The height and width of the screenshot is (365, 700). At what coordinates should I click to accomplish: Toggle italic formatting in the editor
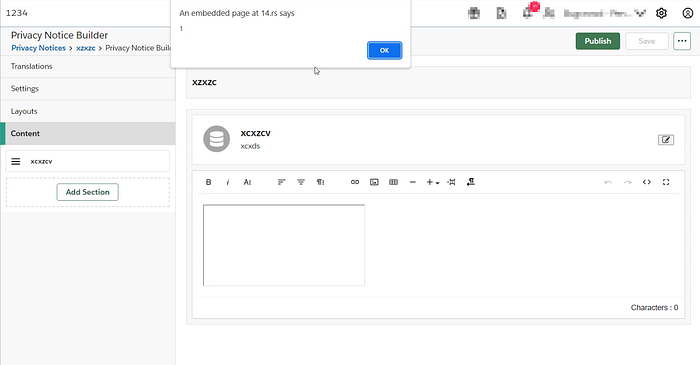pyautogui.click(x=228, y=182)
